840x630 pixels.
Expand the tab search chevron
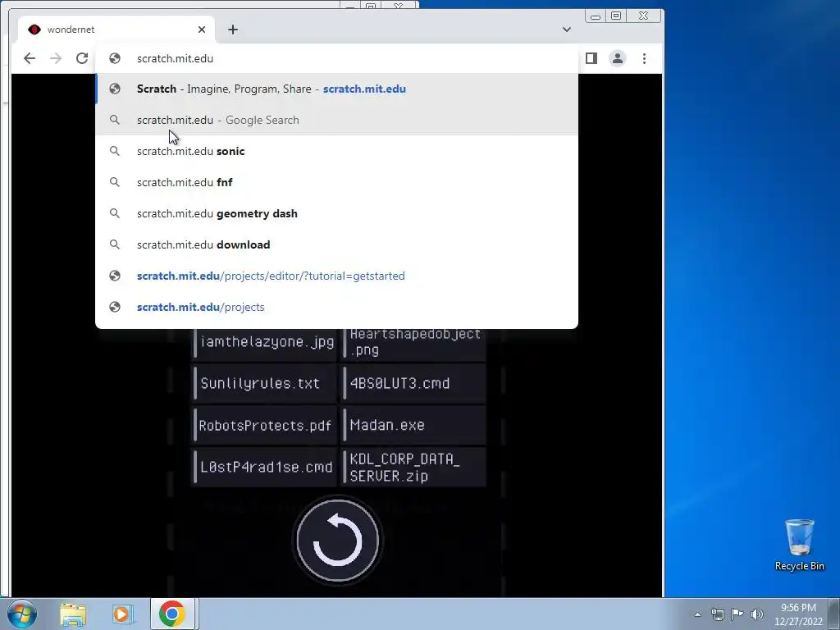(x=567, y=30)
